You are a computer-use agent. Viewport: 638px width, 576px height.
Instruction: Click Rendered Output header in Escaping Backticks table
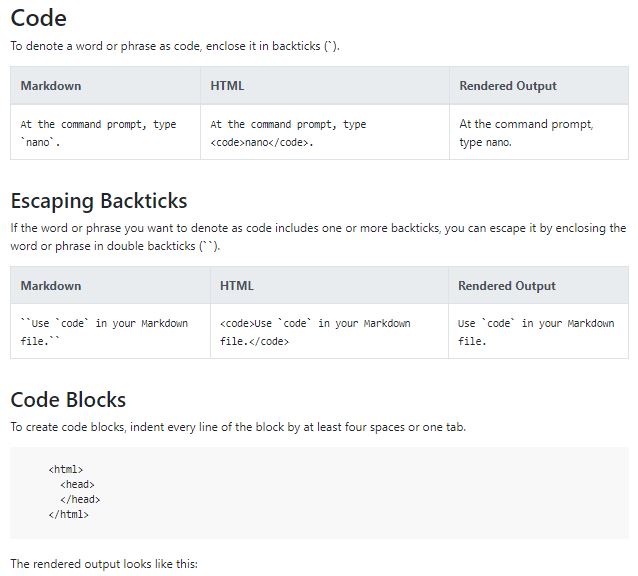click(507, 286)
